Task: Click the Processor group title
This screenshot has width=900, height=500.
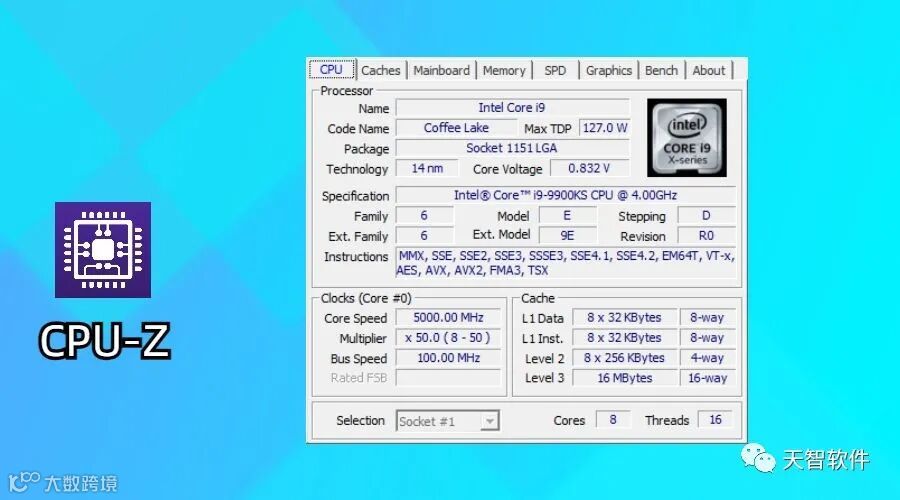Action: (347, 91)
